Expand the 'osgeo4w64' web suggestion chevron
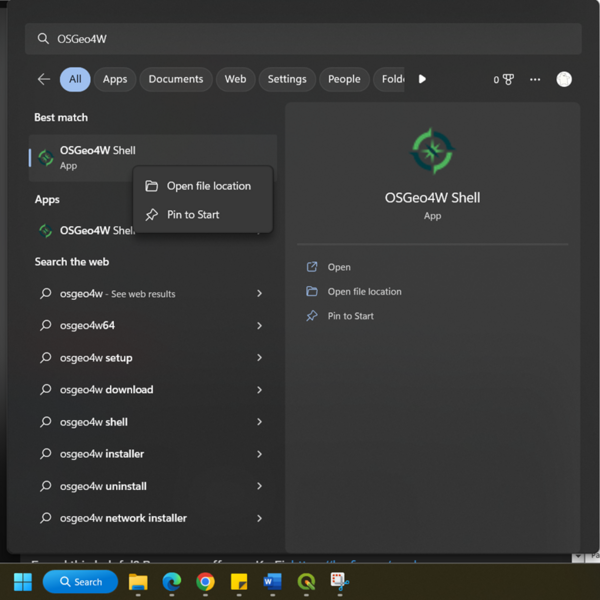 259,326
